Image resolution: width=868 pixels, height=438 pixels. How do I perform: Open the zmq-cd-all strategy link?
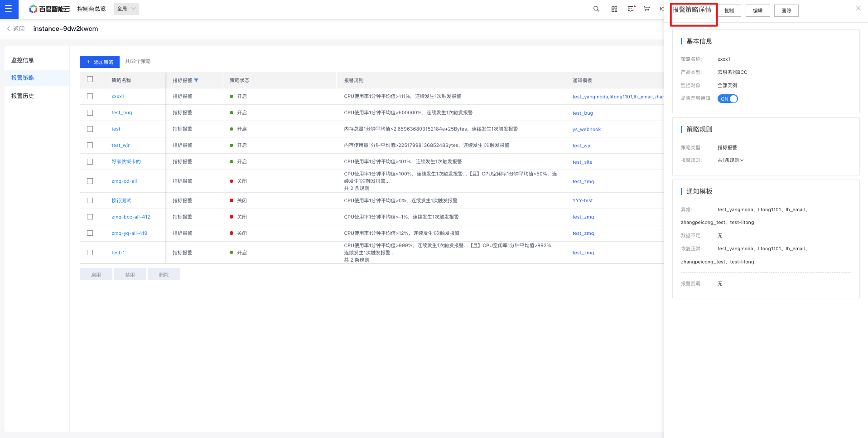[x=124, y=181]
